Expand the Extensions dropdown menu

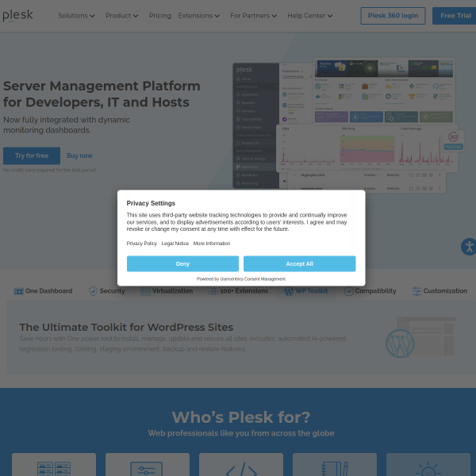coord(198,16)
